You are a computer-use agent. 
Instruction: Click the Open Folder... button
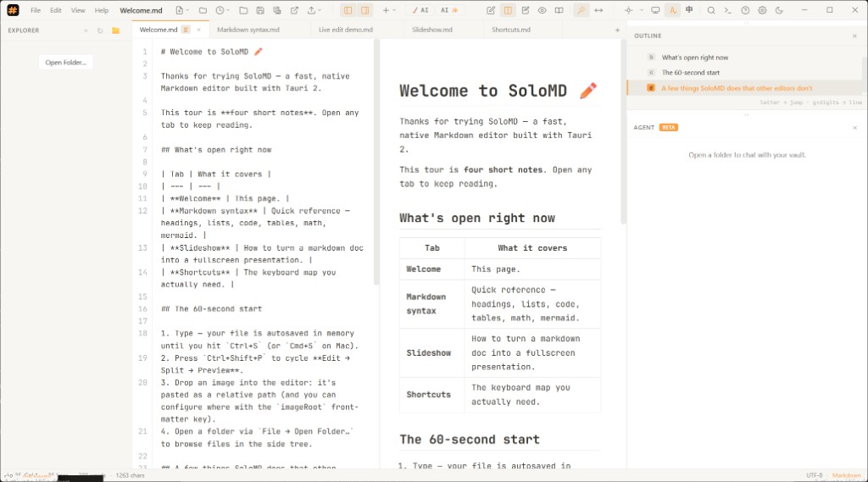click(x=66, y=63)
